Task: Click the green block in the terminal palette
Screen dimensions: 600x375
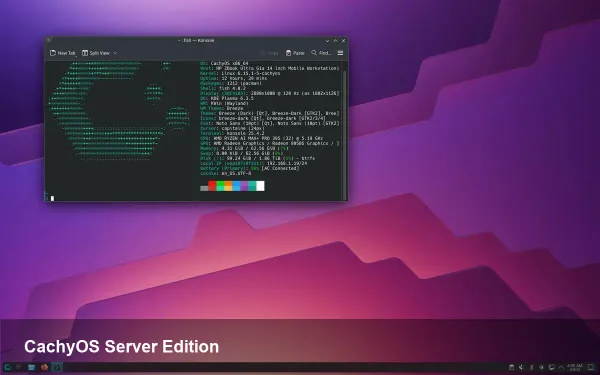Action: (x=220, y=186)
